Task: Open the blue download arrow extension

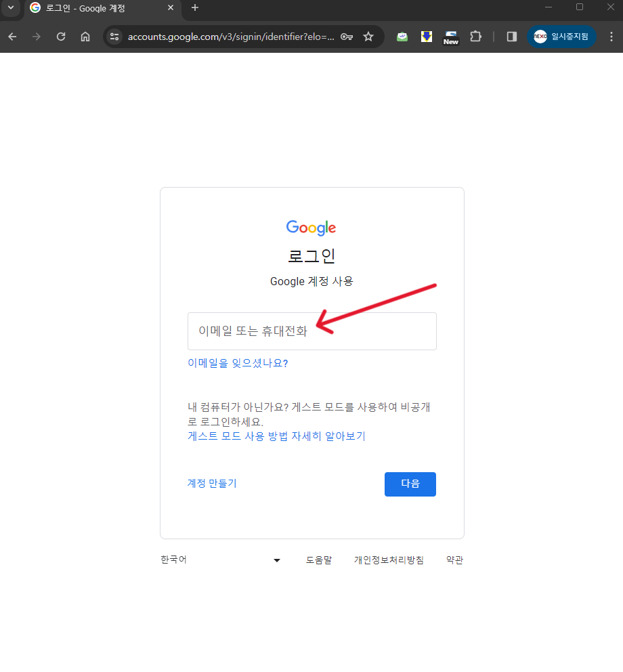Action: point(427,37)
